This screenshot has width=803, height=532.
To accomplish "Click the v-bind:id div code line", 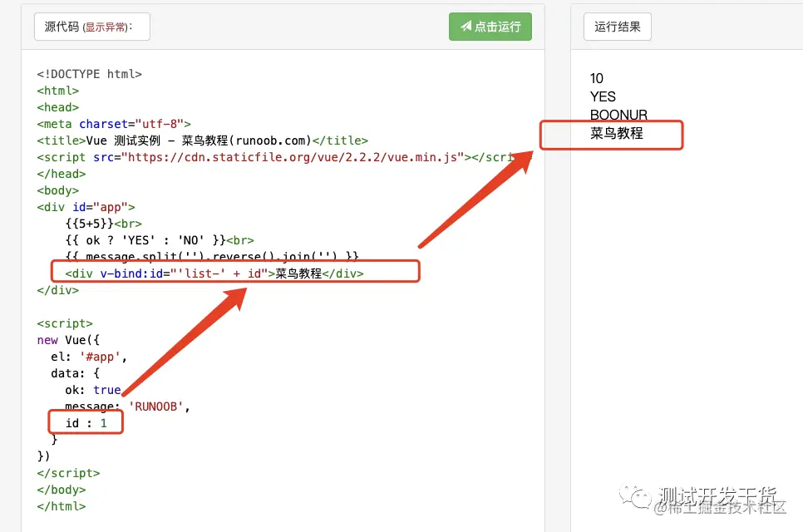I will (x=214, y=273).
